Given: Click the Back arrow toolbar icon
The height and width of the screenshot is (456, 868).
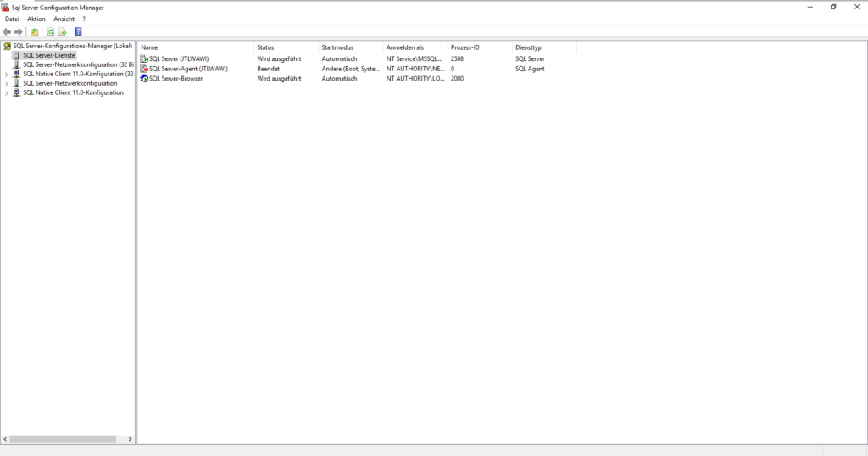Looking at the screenshot, I should coord(7,31).
